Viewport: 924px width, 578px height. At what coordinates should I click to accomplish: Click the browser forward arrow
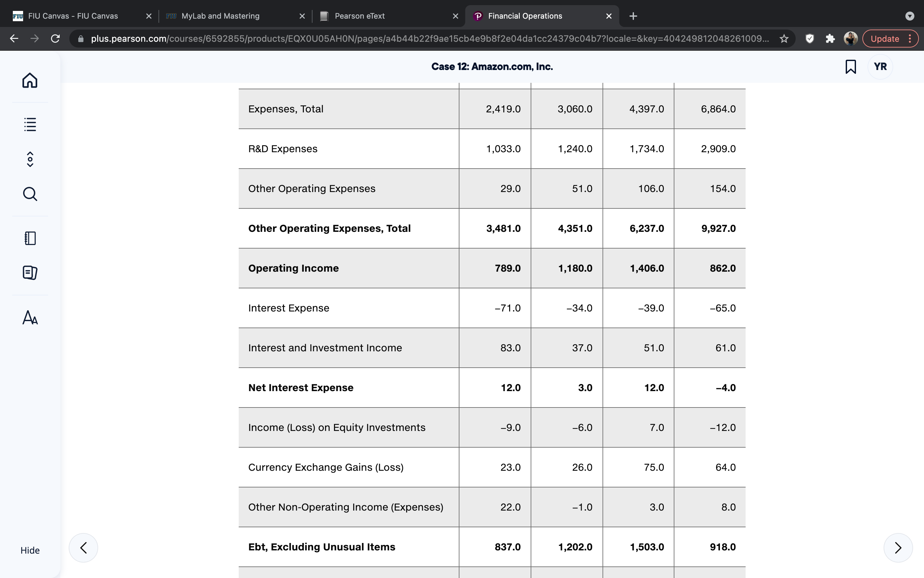[35, 39]
